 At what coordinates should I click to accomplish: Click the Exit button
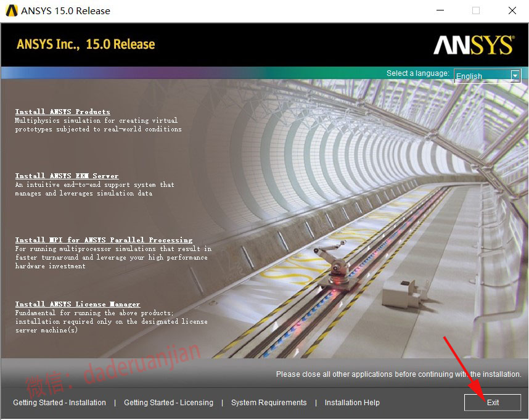click(x=493, y=403)
